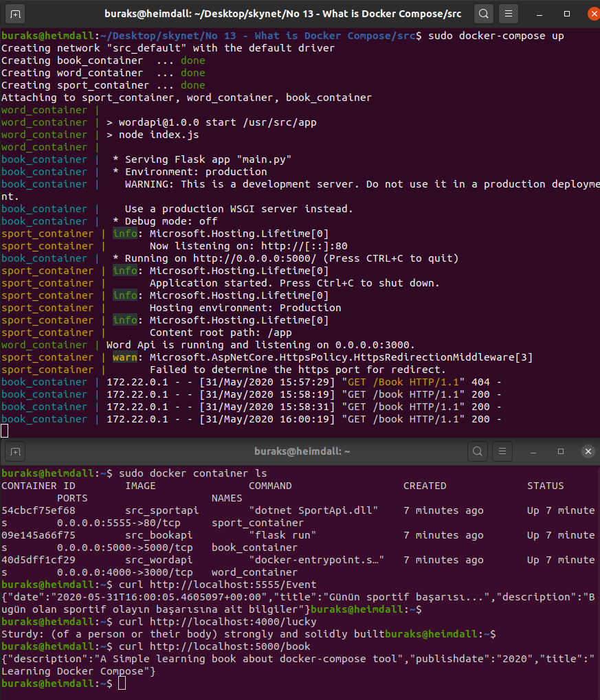The width and height of the screenshot is (600, 700).
Task: Activate search in the Docker Compose terminal
Action: pyautogui.click(x=483, y=13)
